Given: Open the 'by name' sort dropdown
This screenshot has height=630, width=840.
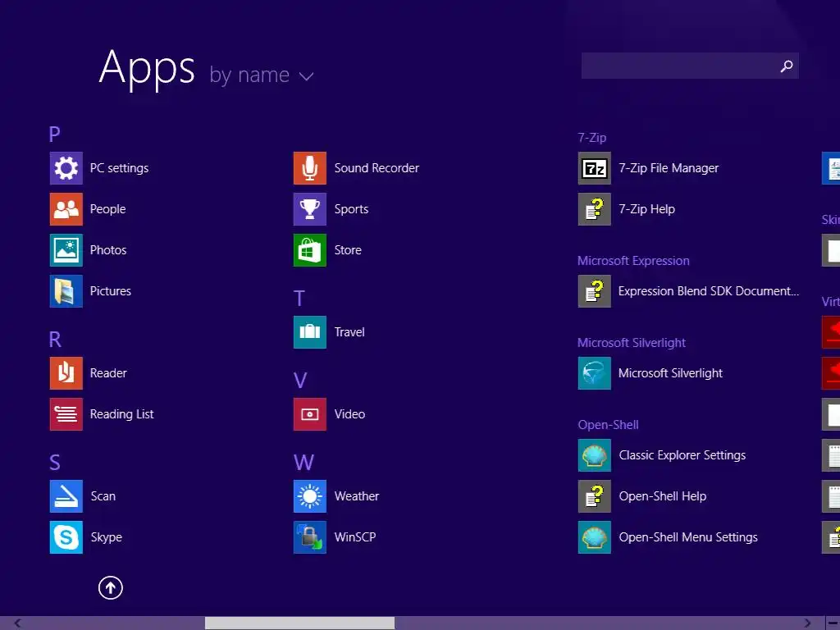Looking at the screenshot, I should coord(261,75).
